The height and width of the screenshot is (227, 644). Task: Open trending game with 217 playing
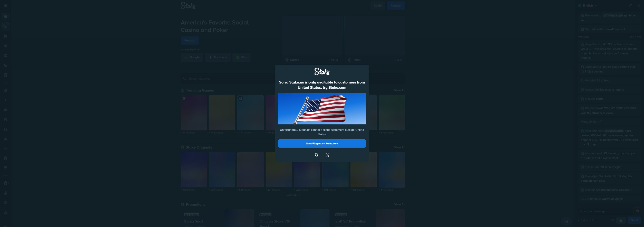click(x=194, y=113)
